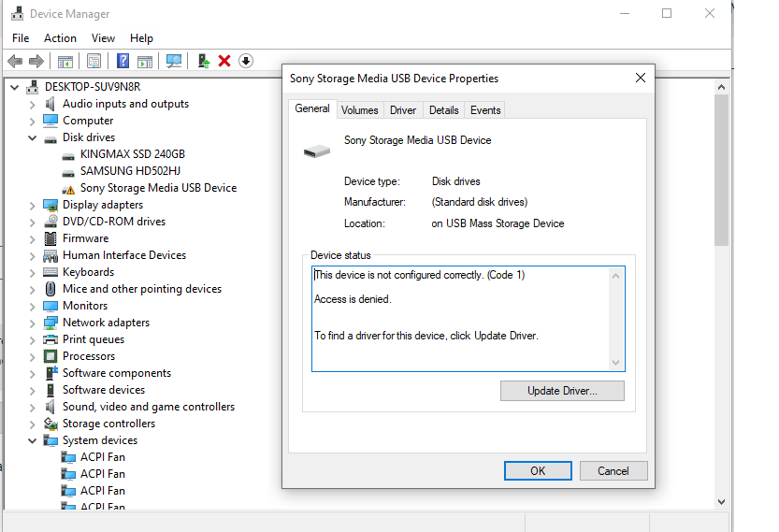Screen dimensions: 779x532
Task: Click the Human Interface Devices icon
Action: click(x=50, y=255)
